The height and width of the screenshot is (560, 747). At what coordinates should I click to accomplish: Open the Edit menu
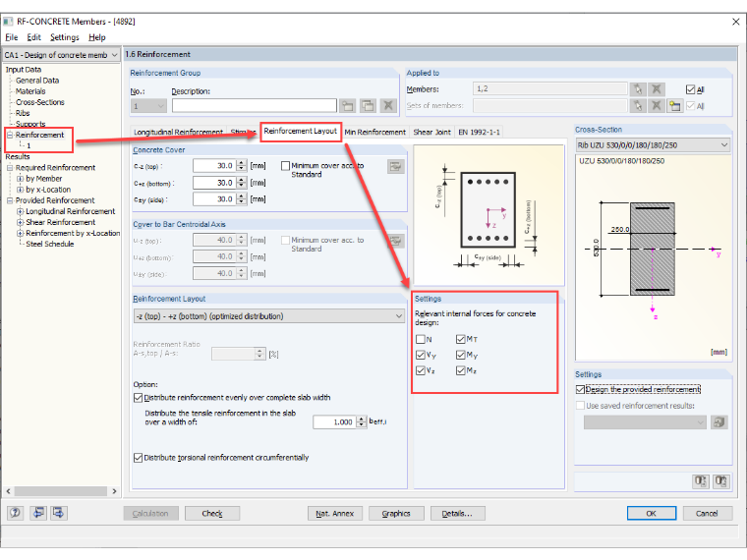[33, 37]
